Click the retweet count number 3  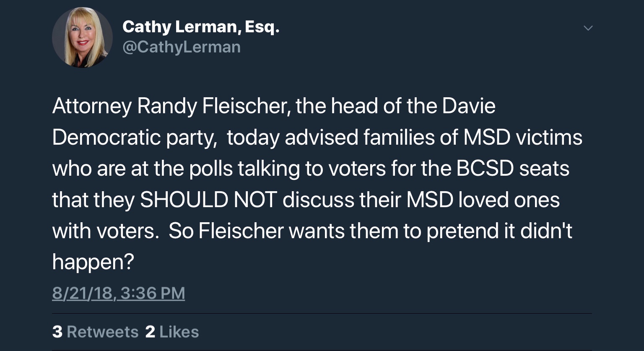[x=57, y=331]
